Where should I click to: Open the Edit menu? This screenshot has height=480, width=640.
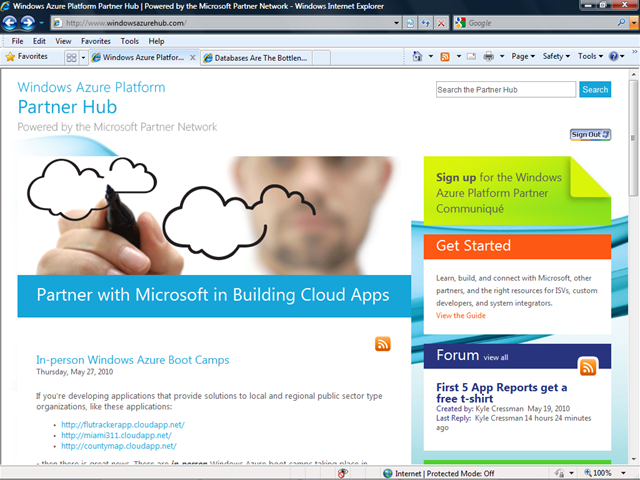39,41
